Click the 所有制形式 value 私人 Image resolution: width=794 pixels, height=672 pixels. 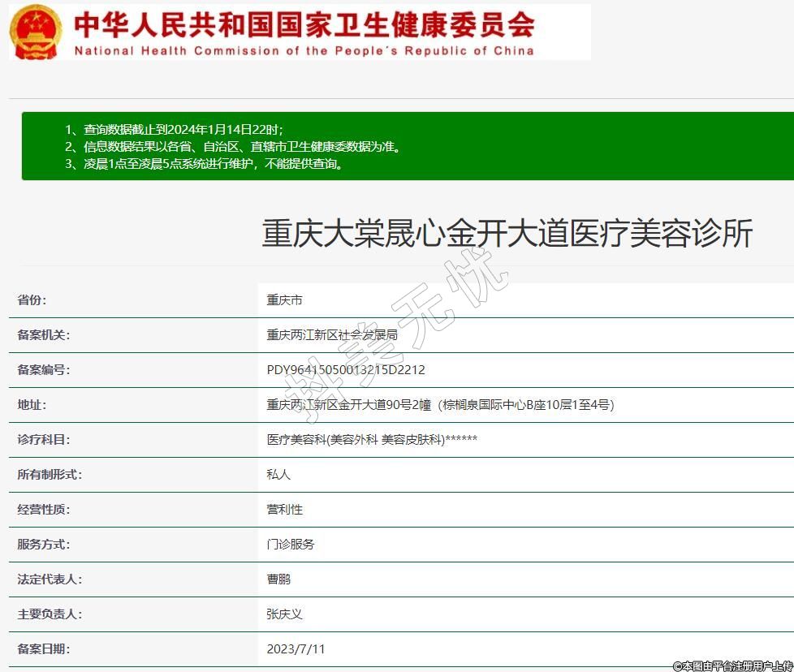click(x=278, y=475)
